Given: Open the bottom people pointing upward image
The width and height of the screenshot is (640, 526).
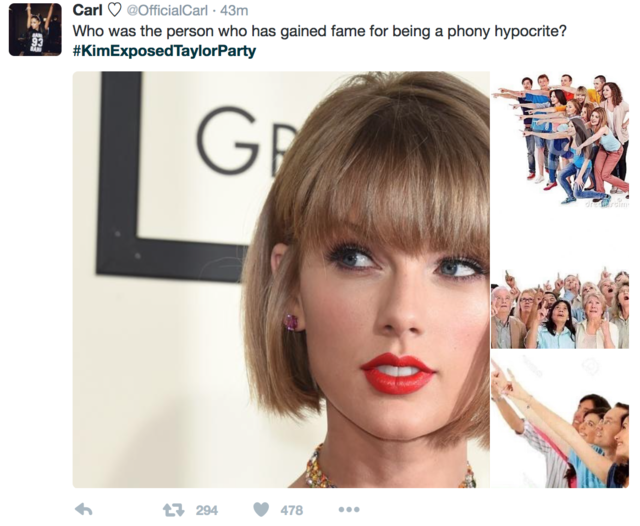Looking at the screenshot, I should point(560,420).
